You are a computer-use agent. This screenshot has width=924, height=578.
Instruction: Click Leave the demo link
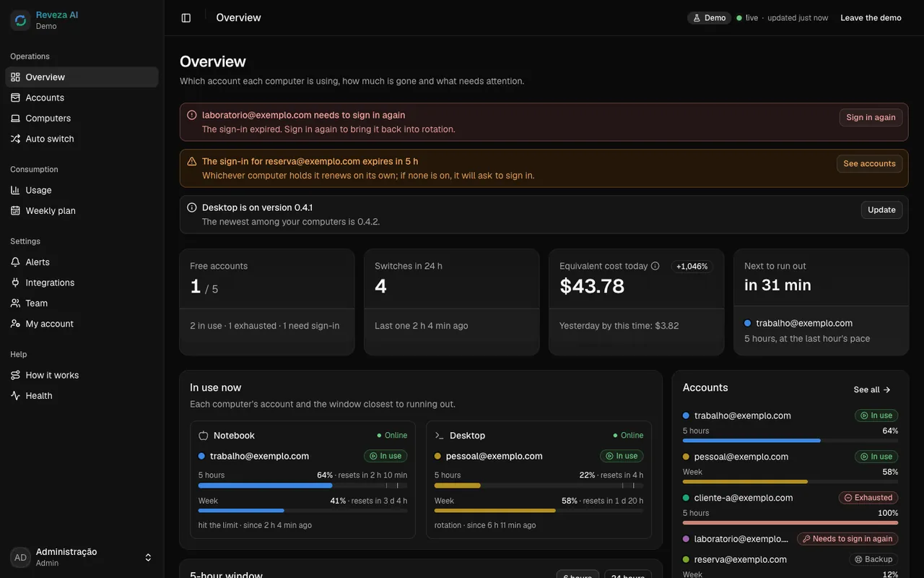click(x=871, y=18)
